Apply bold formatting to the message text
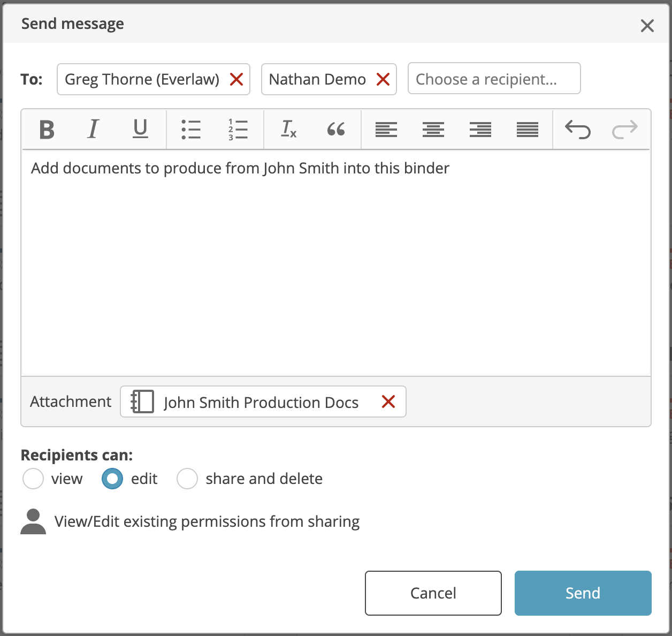 click(x=47, y=129)
